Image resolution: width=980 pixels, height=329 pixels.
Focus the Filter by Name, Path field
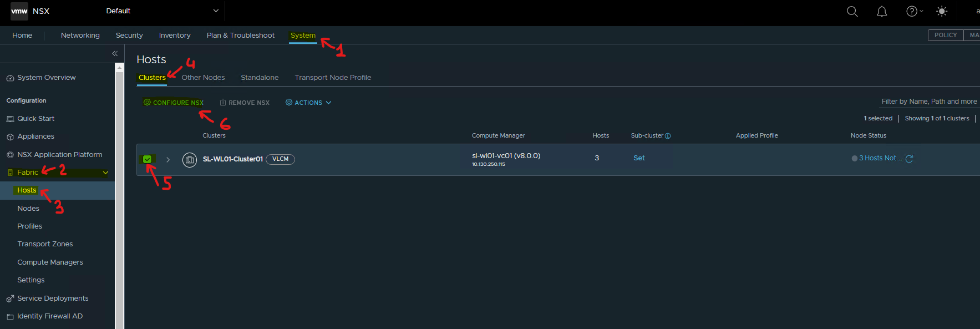coord(929,102)
